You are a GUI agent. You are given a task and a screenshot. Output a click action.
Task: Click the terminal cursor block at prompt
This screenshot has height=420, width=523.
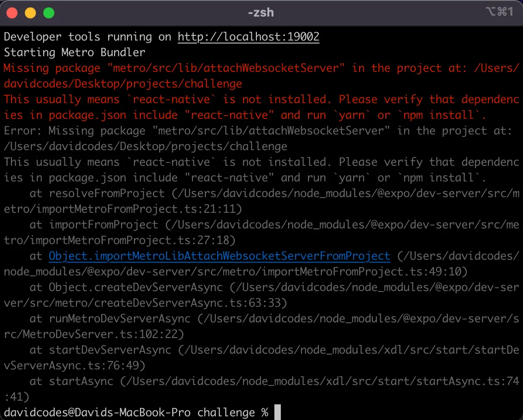click(278, 412)
